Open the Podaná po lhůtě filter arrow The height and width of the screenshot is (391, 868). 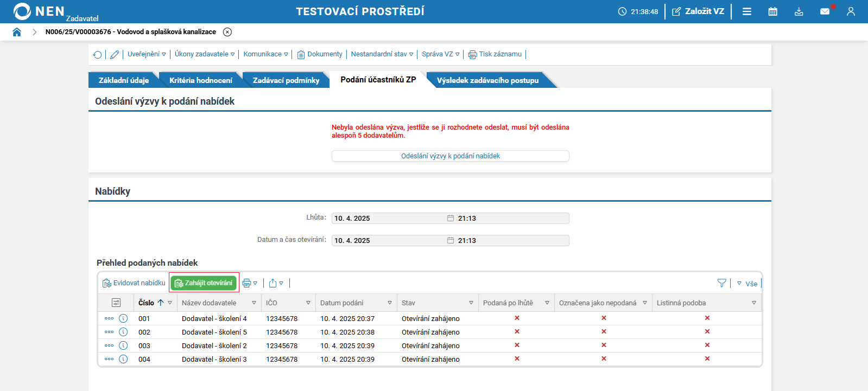(547, 303)
